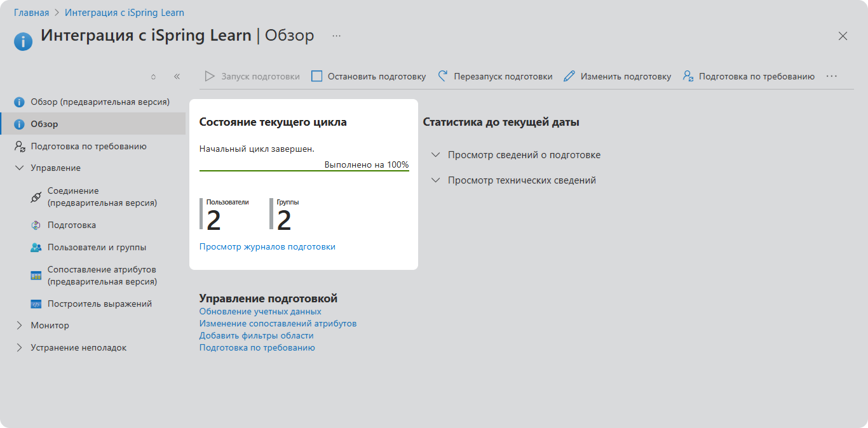The height and width of the screenshot is (428, 868).
Task: Expand Просмотр технических сведений chevron
Action: 435,180
